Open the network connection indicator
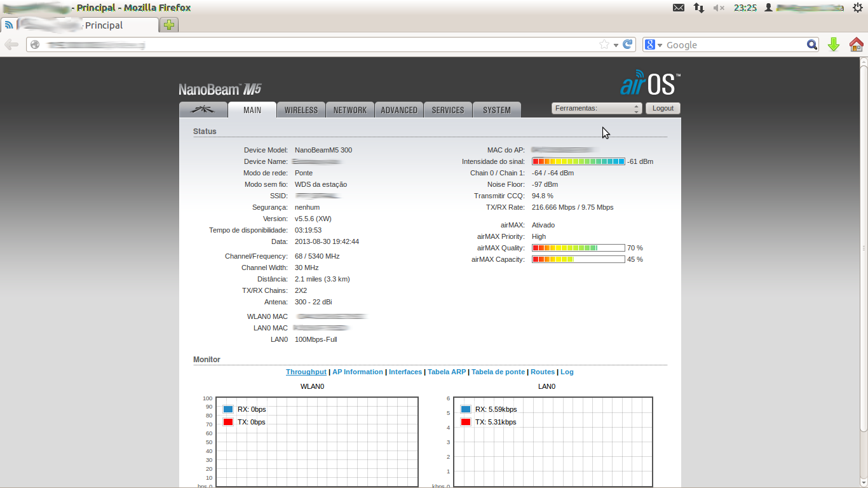 699,8
